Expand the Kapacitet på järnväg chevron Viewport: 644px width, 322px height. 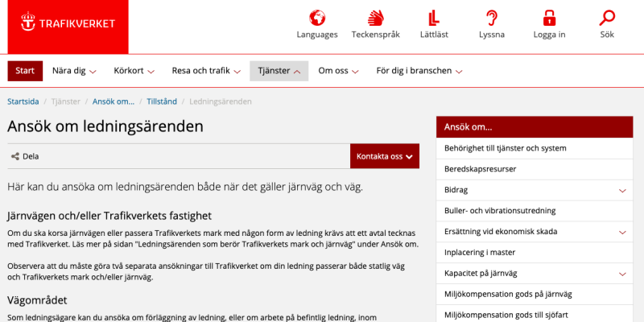[622, 274]
